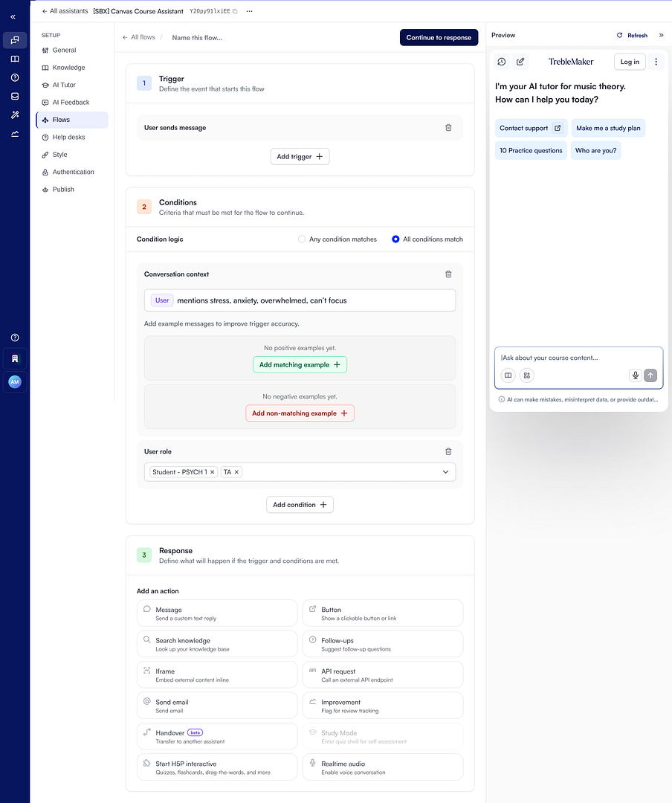
Task: Collapse the left navigation rail
Action: [x=13, y=17]
